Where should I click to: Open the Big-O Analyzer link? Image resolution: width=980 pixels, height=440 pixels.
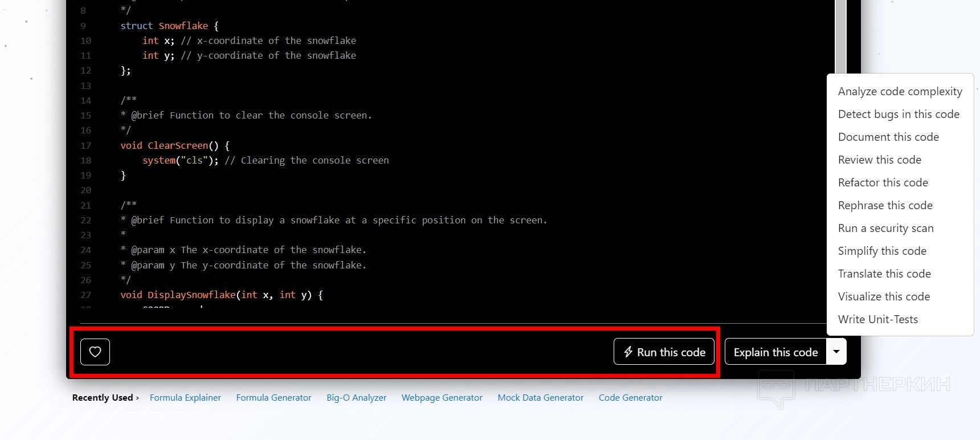pos(356,397)
